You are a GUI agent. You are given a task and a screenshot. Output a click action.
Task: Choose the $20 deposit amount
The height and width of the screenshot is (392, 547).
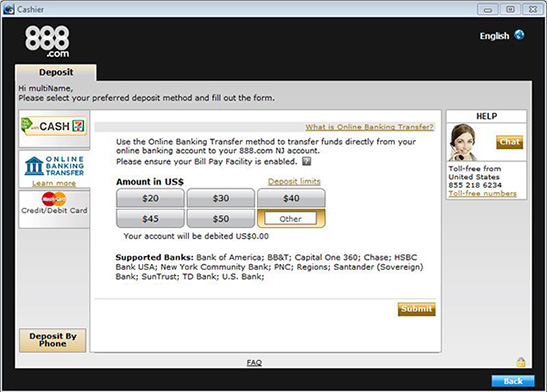[x=150, y=198]
